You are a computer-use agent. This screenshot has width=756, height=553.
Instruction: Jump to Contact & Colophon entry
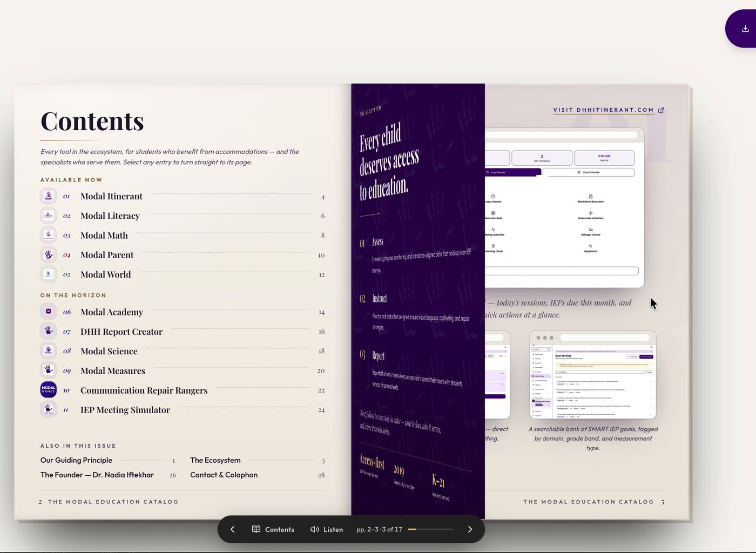click(258, 475)
